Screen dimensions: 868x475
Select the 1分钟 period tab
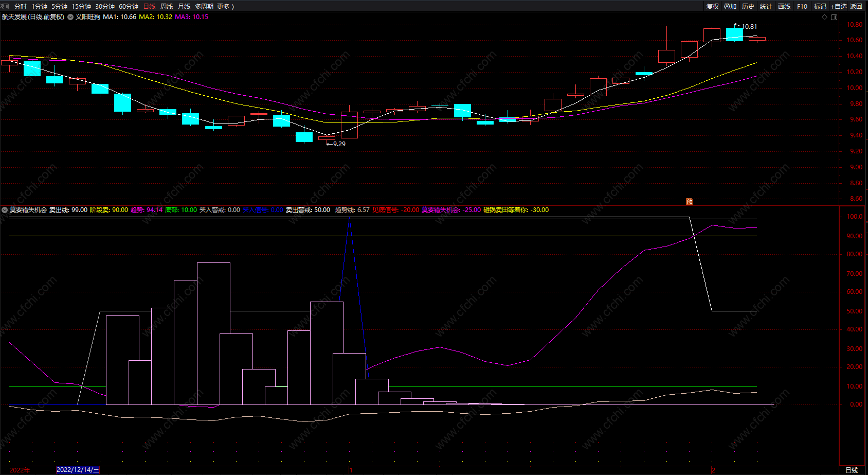tap(39, 7)
